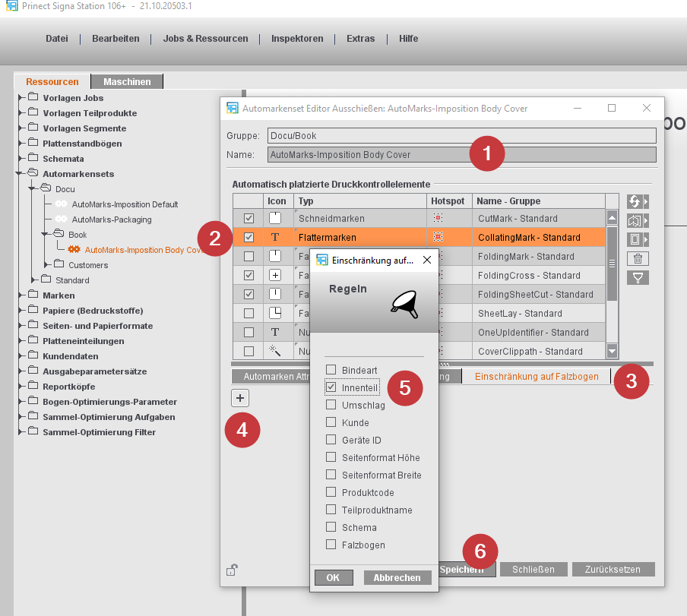Toggle the Schneidmarken row checkbox
The width and height of the screenshot is (687, 616).
(x=249, y=218)
